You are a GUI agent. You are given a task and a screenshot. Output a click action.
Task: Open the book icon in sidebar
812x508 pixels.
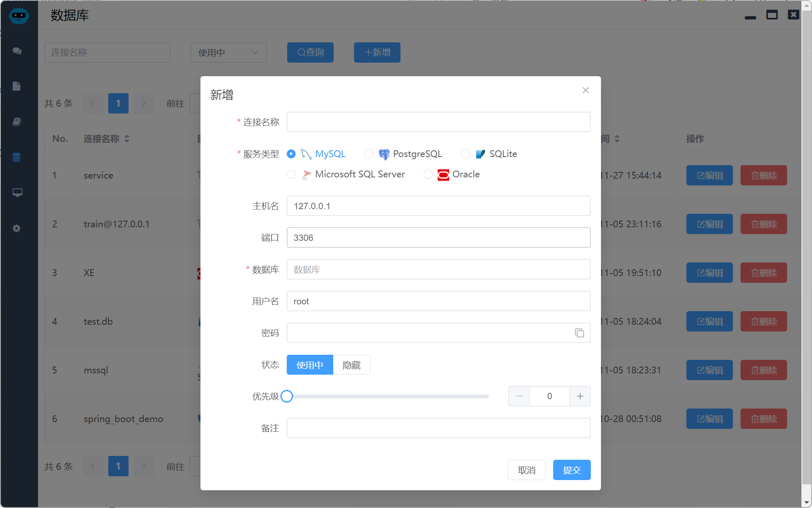click(16, 122)
